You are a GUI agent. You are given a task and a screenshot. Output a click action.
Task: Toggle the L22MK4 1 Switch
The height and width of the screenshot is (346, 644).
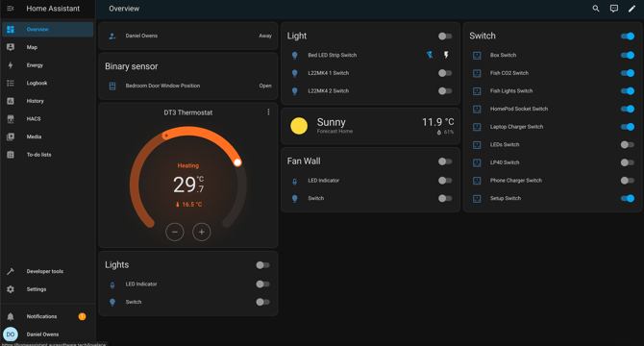point(445,73)
